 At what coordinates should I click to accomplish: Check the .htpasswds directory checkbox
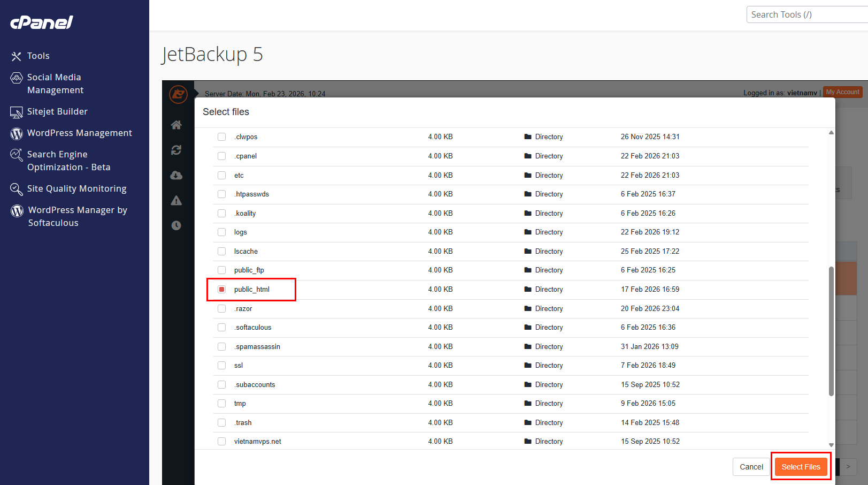221,194
